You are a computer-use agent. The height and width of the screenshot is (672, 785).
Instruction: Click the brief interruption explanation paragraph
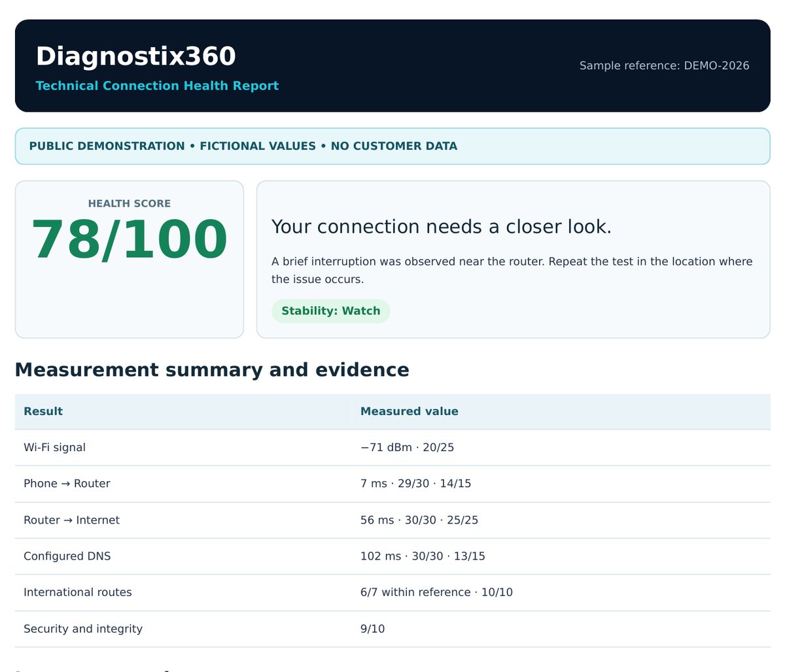512,270
